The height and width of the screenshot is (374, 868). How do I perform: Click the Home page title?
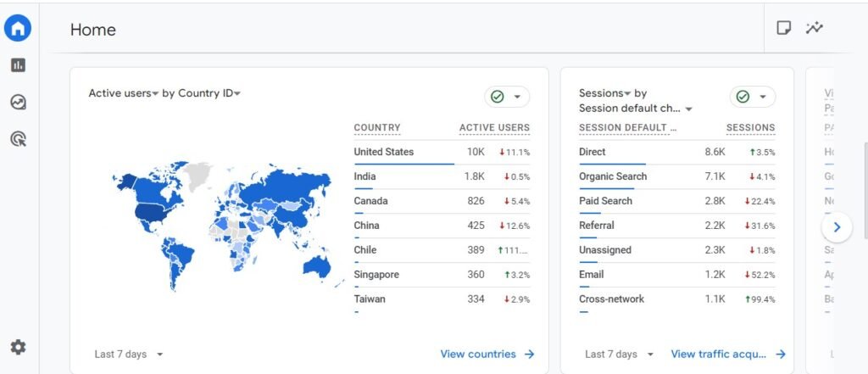pyautogui.click(x=93, y=30)
